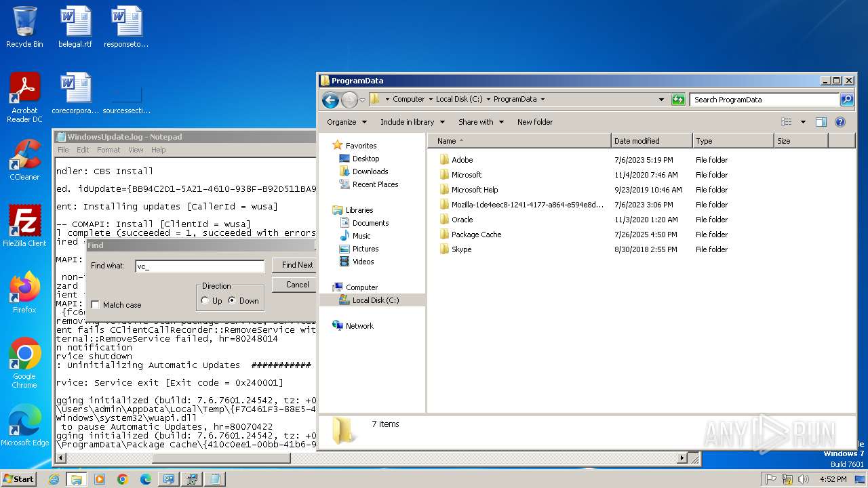
Task: Select Downloads in the Favorites pane
Action: 370,171
